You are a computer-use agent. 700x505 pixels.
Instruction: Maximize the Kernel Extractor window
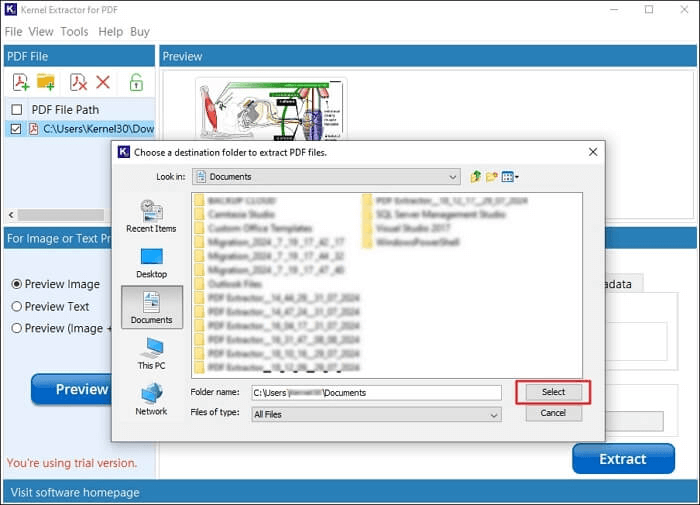649,9
